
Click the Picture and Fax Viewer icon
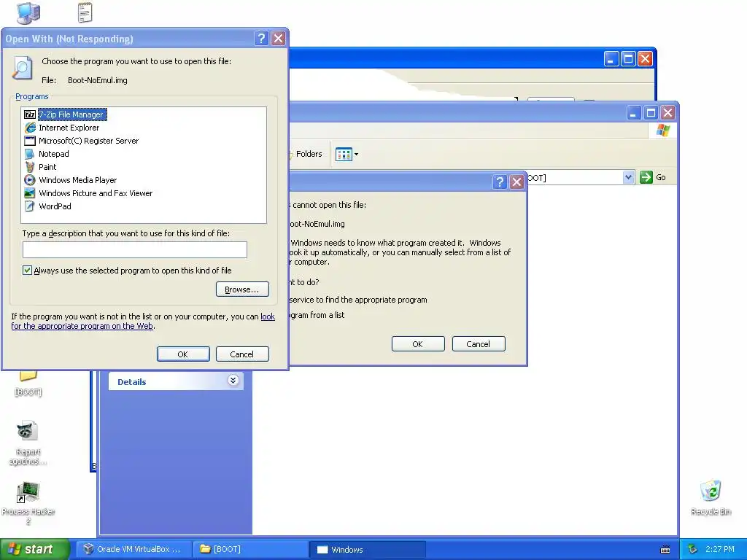pyautogui.click(x=29, y=192)
